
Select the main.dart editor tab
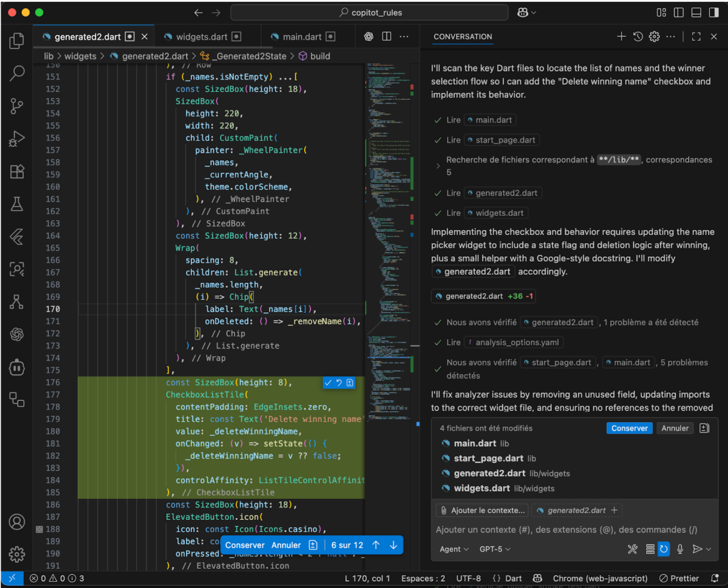tap(302, 36)
